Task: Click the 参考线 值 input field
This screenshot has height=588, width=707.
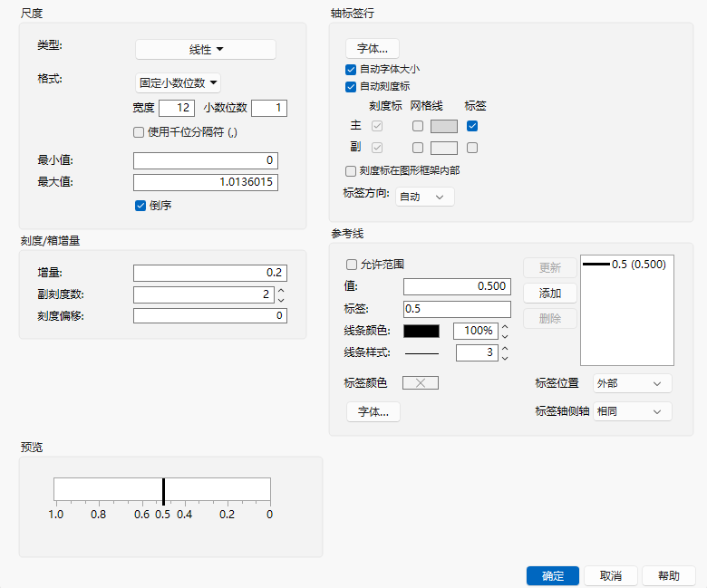Action: tap(457, 286)
